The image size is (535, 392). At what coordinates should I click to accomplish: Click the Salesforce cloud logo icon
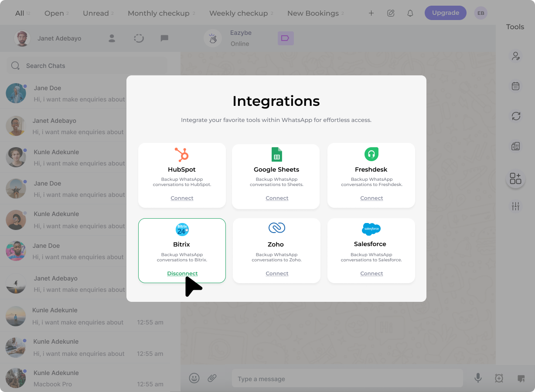tap(371, 229)
